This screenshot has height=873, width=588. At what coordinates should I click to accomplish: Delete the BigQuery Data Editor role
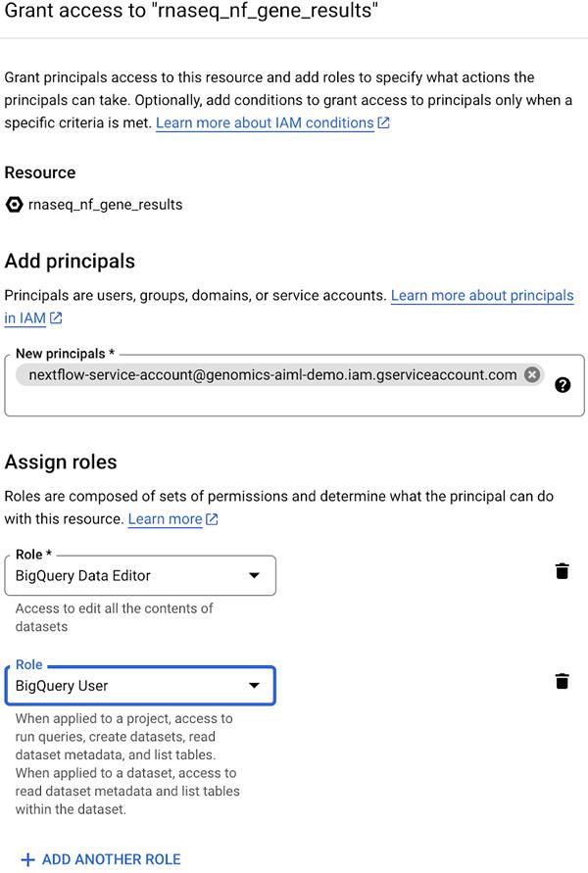tap(562, 571)
